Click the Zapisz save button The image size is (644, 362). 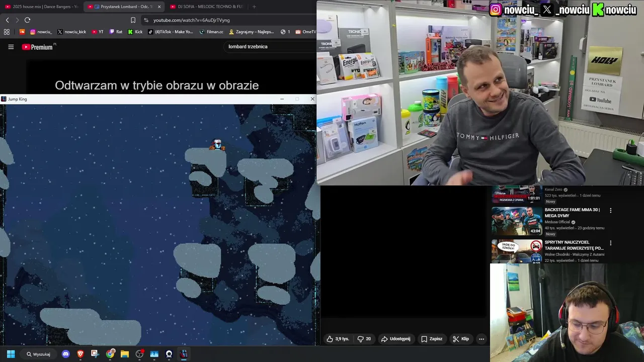[x=432, y=339]
